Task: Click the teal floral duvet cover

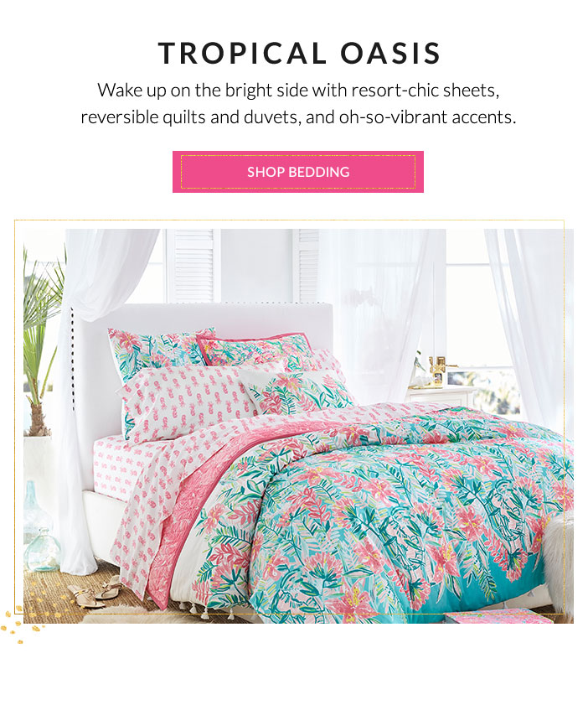Action: 382,508
